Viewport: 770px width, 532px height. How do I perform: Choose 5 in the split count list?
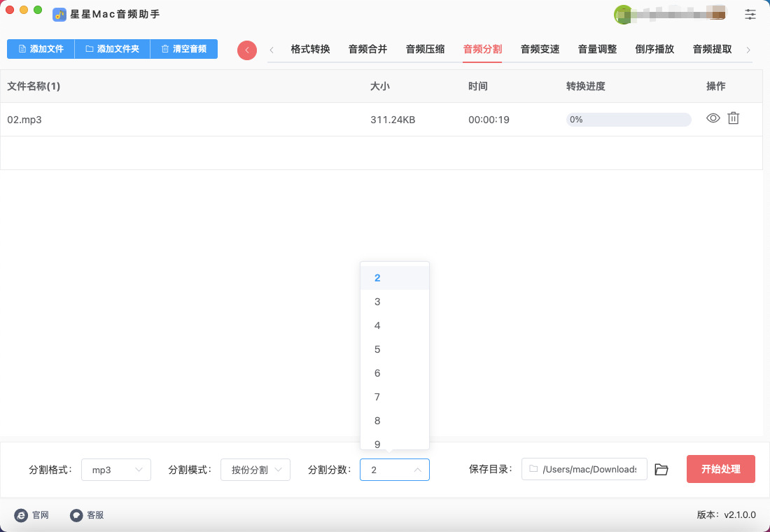pyautogui.click(x=377, y=349)
